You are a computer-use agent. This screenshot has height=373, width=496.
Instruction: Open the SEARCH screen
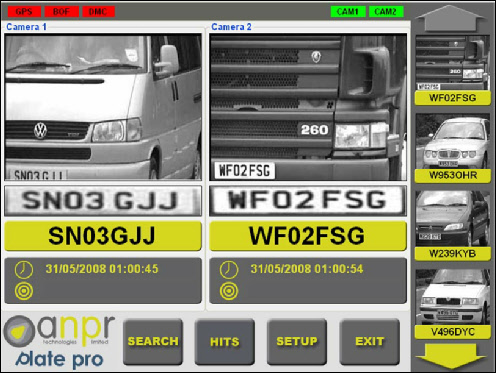[x=153, y=342]
